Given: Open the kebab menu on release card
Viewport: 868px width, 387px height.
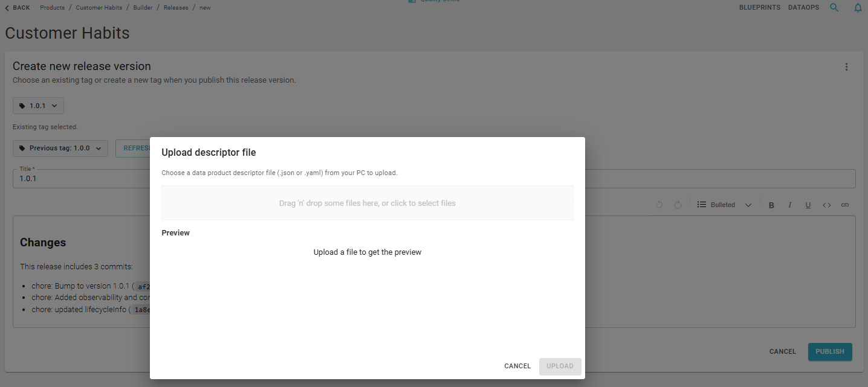Looking at the screenshot, I should (x=846, y=67).
